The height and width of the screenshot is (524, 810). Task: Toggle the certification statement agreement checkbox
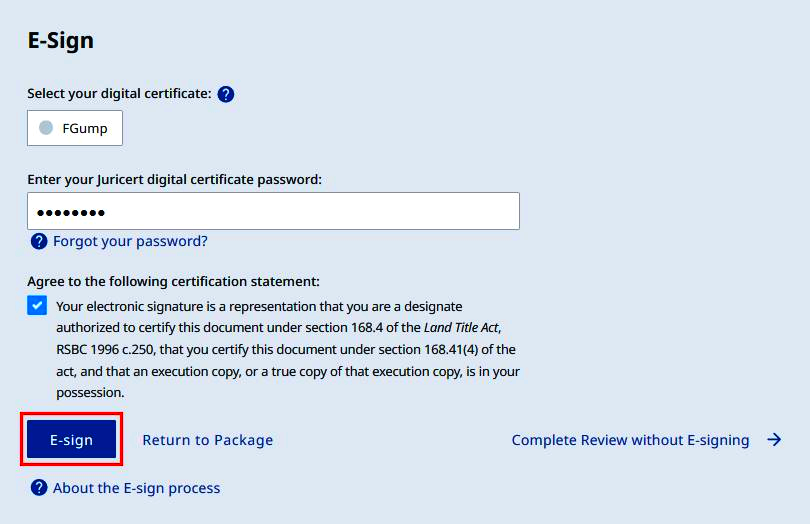[37, 305]
